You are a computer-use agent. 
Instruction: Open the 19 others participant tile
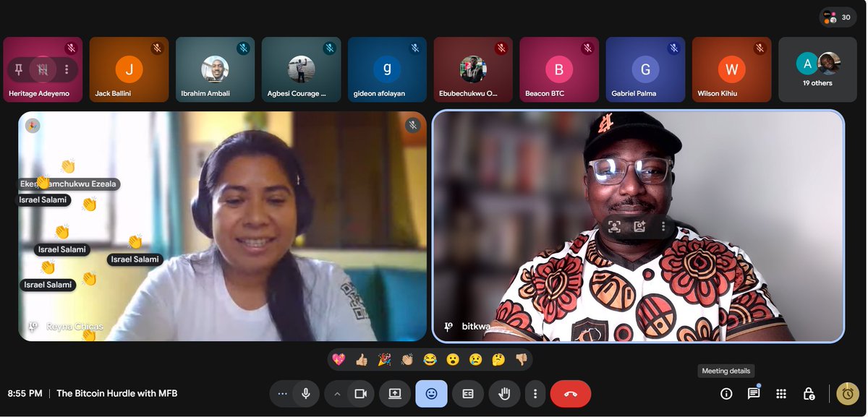[x=817, y=69]
